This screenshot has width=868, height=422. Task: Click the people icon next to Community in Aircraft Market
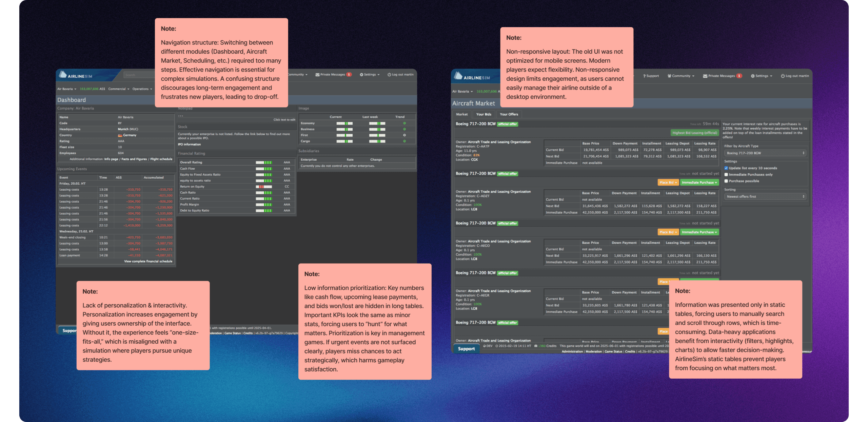tap(669, 76)
